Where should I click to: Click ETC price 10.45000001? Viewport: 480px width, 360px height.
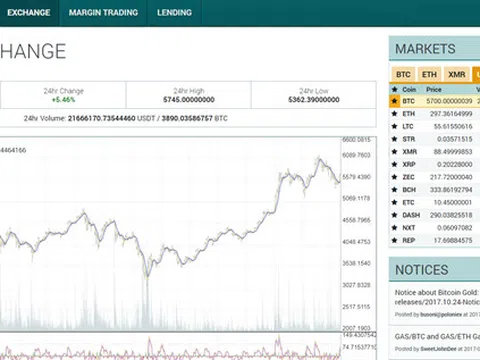point(453,202)
